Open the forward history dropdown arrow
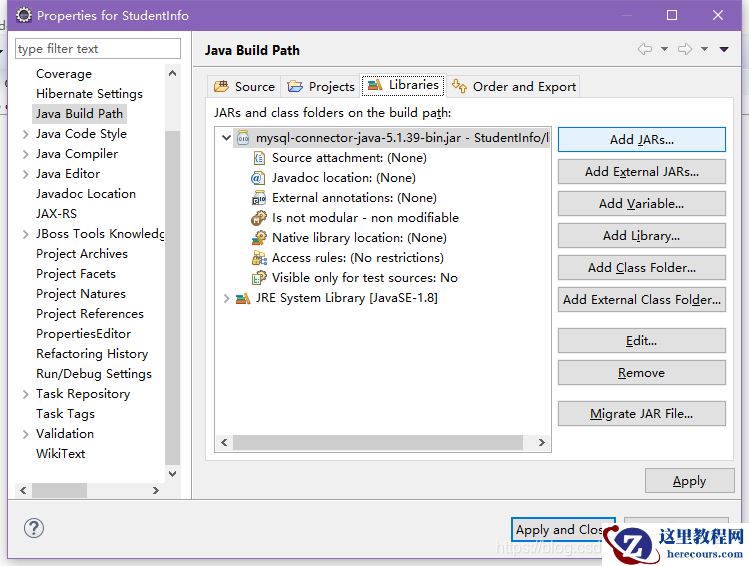The width and height of the screenshot is (749, 566). [705, 49]
